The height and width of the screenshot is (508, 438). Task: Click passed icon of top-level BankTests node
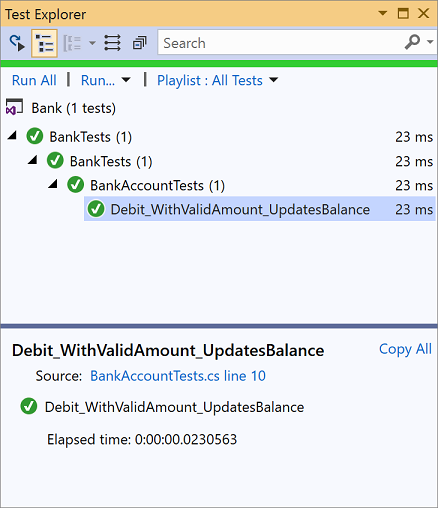(x=35, y=136)
